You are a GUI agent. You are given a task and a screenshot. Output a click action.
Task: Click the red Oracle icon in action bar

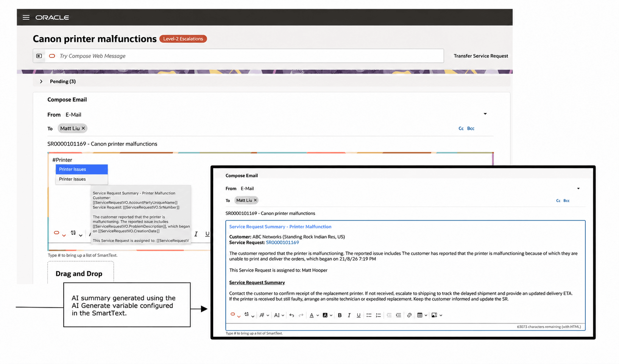52,56
